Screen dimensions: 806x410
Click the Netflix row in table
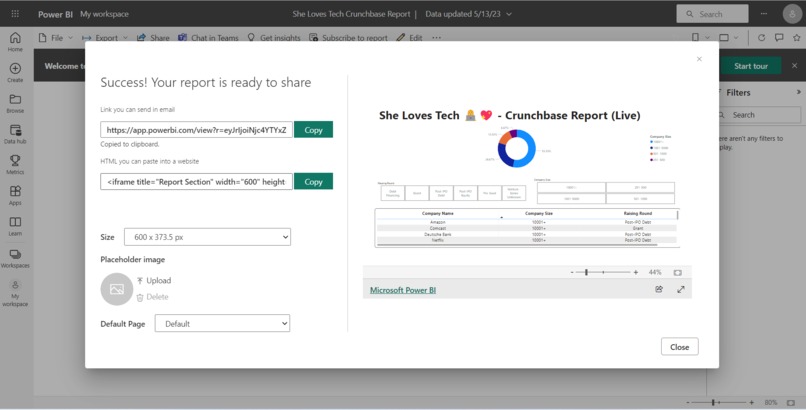point(527,240)
